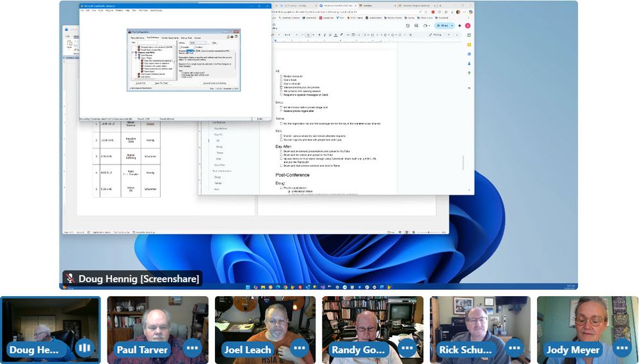This screenshot has width=640, height=364.
Task: Check the 'Open Slack' checklist box
Action: point(281,80)
